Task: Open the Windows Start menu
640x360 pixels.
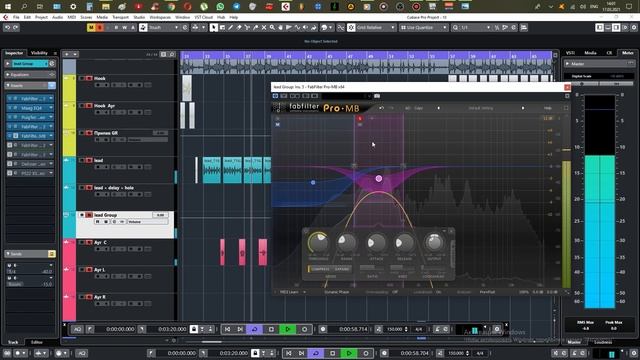Action: 8,6
